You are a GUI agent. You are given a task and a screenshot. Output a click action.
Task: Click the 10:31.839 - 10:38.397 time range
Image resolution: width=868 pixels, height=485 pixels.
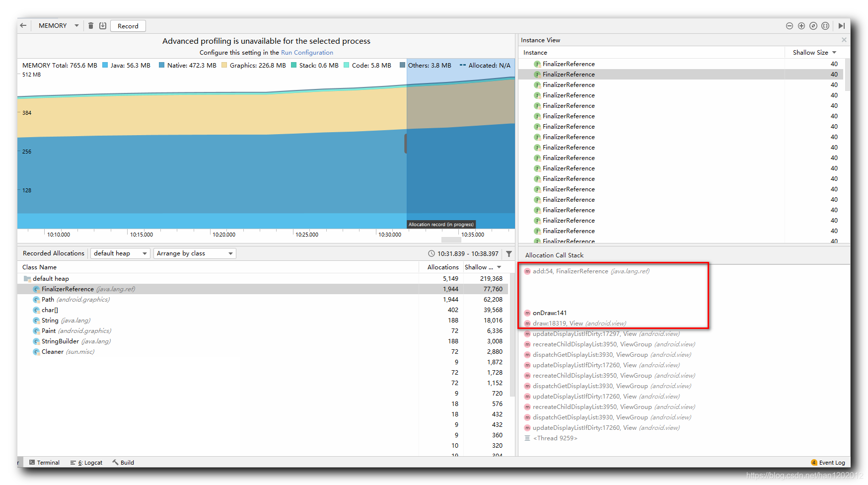click(468, 253)
